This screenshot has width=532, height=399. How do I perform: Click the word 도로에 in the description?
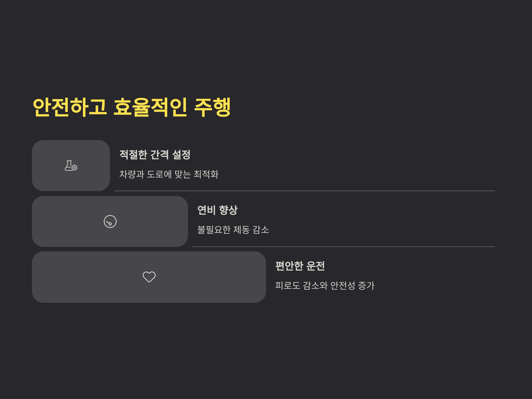coord(159,174)
